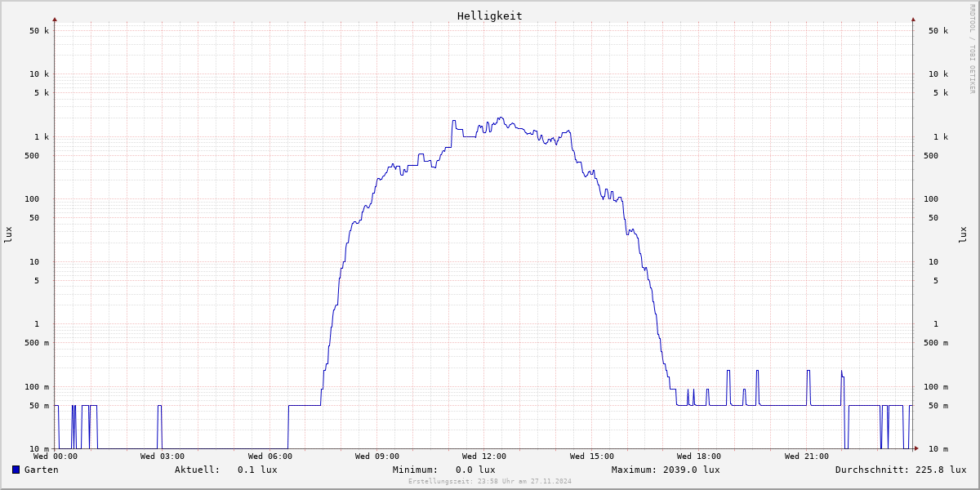Click the plain '100' tick on right axis
Image resolution: width=980 pixels, height=490 pixels.
(931, 199)
